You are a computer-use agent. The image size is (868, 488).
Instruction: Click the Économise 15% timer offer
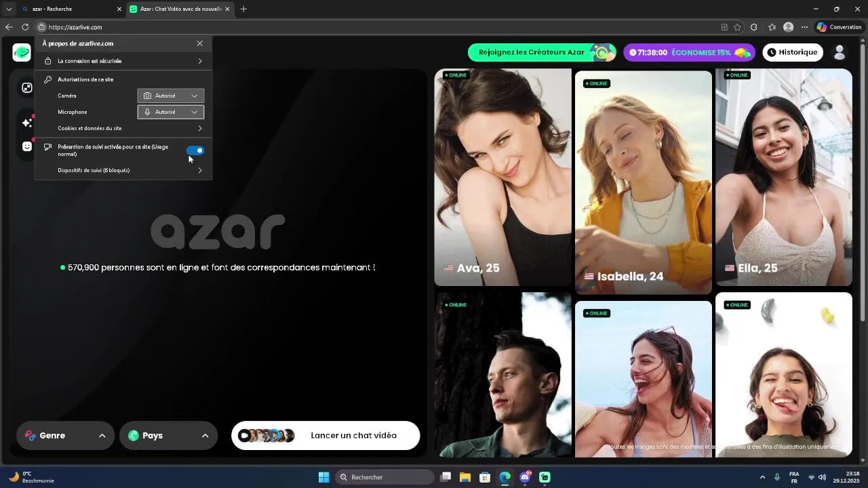[x=689, y=52]
